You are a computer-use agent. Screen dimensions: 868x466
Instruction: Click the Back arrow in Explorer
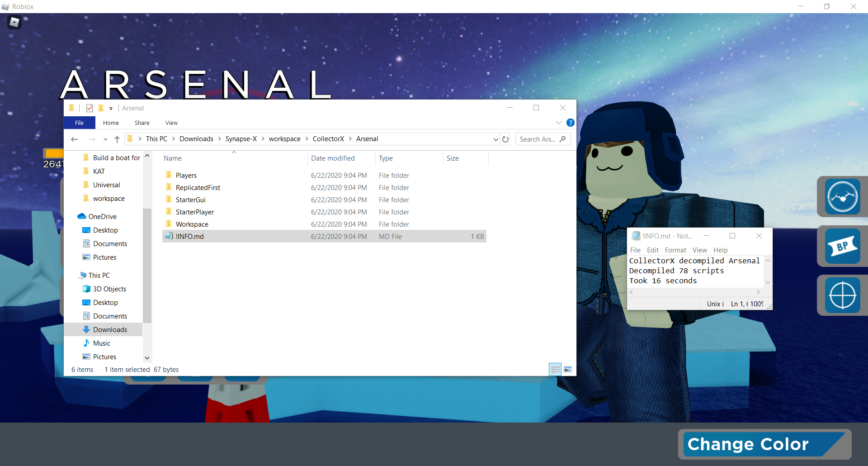(75, 139)
